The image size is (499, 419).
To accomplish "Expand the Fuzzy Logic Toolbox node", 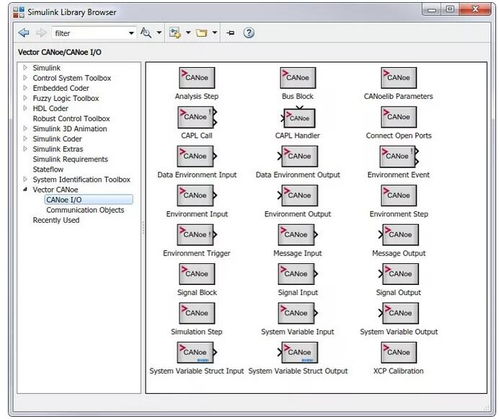I will pyautogui.click(x=25, y=98).
